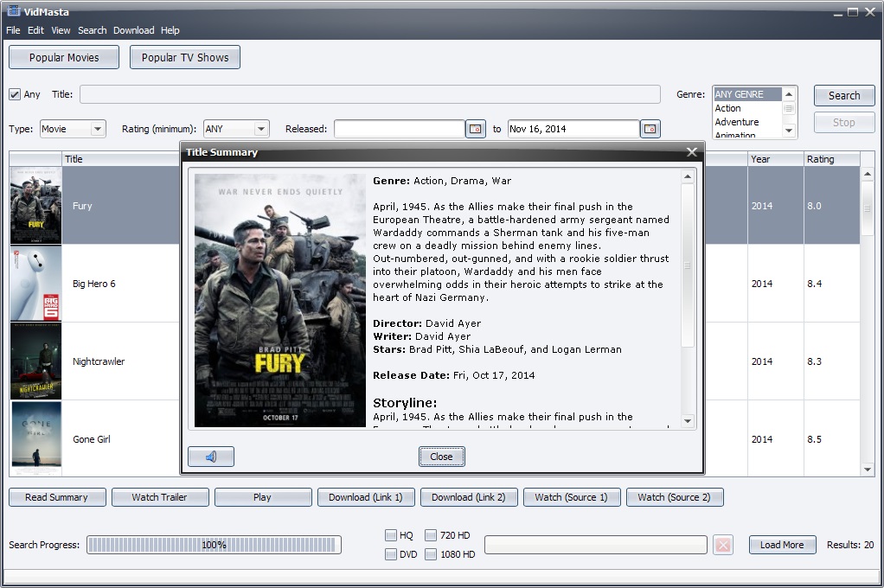Open the Download menu

point(133,30)
